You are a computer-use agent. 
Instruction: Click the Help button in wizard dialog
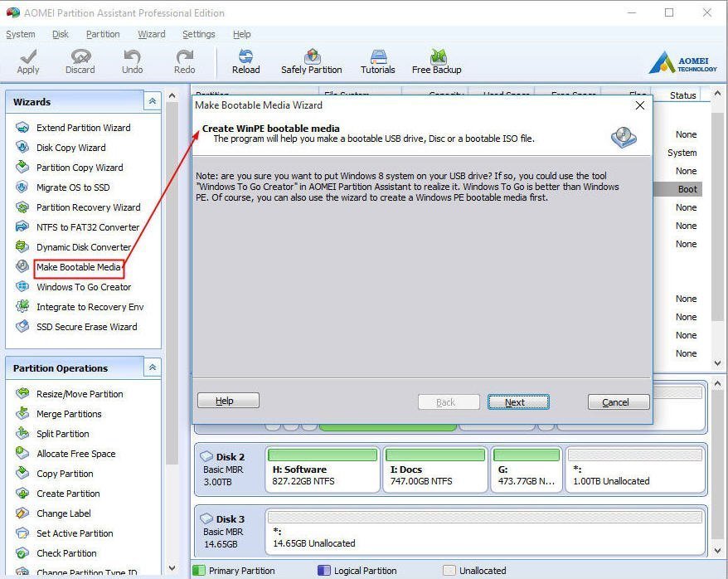(x=228, y=400)
